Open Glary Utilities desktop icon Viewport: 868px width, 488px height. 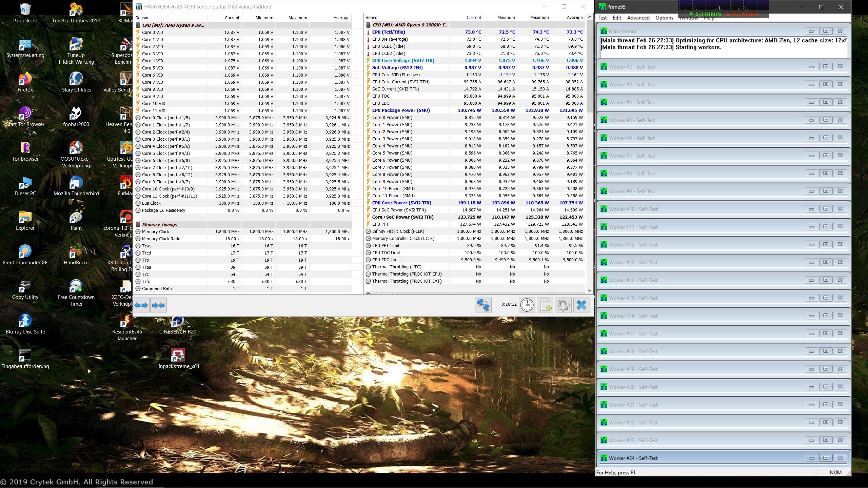76,83
